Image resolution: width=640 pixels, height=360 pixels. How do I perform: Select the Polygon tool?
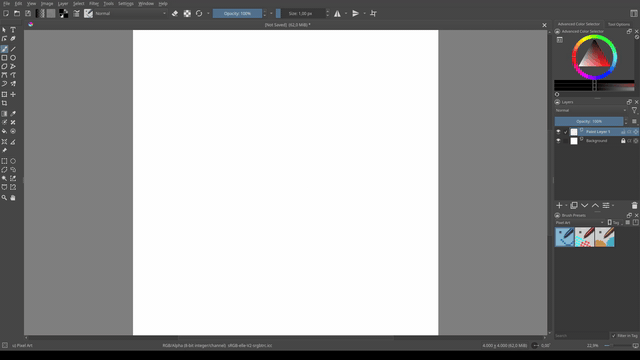tap(4, 67)
